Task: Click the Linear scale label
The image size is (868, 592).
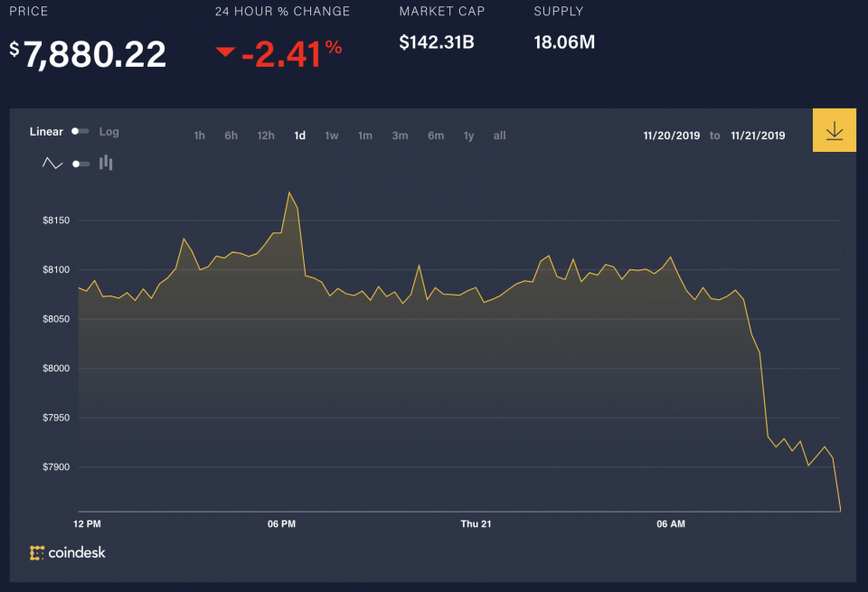Action: pos(46,132)
